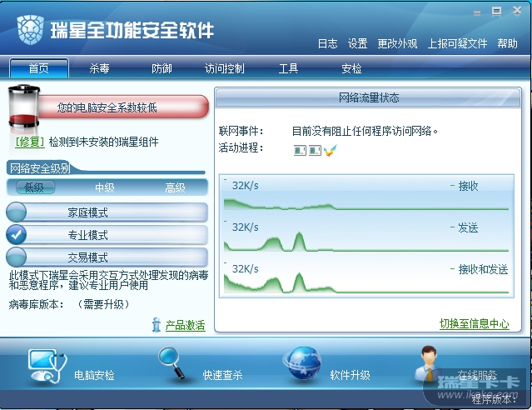Open the 设置 menu
Screen dimensions: 532x410
(357, 43)
